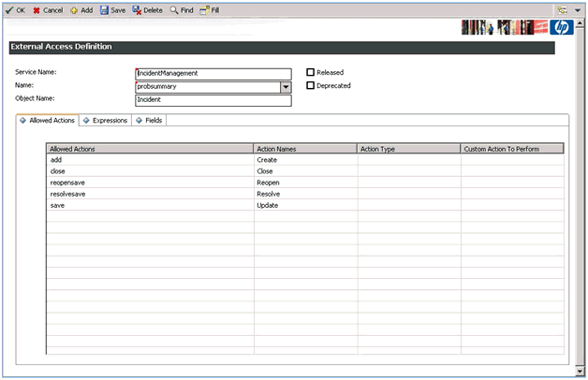Click the OK checkmark icon
Screen dimensions: 588x380
click(9, 10)
